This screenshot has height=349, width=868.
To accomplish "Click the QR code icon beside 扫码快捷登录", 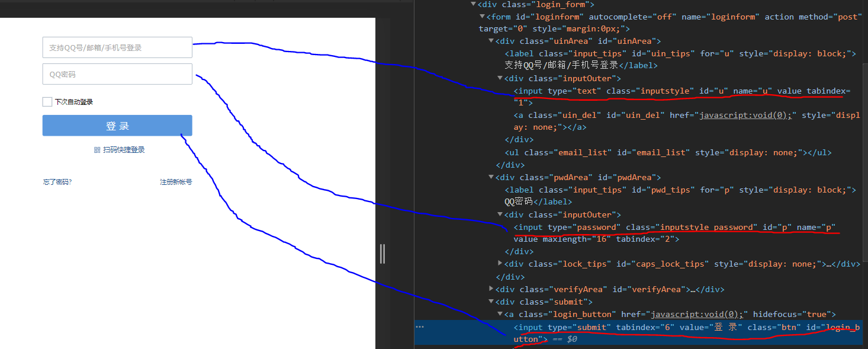I will coord(97,150).
